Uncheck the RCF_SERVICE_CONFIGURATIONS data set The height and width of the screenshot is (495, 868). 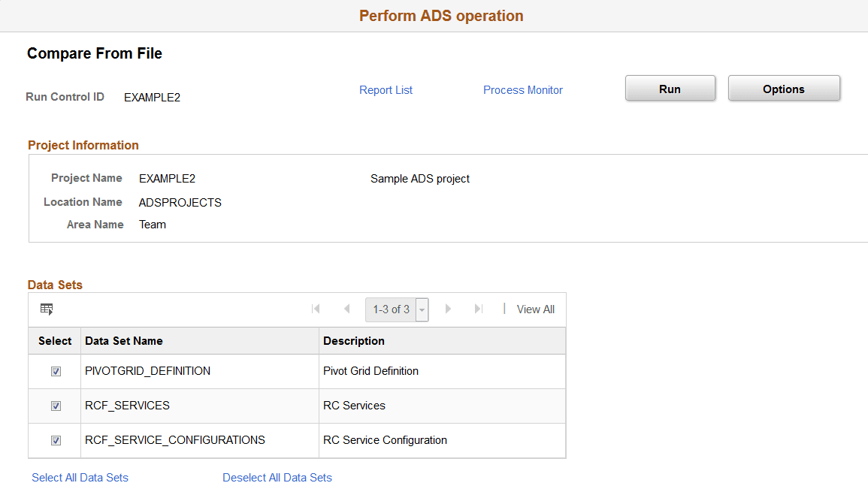click(56, 440)
